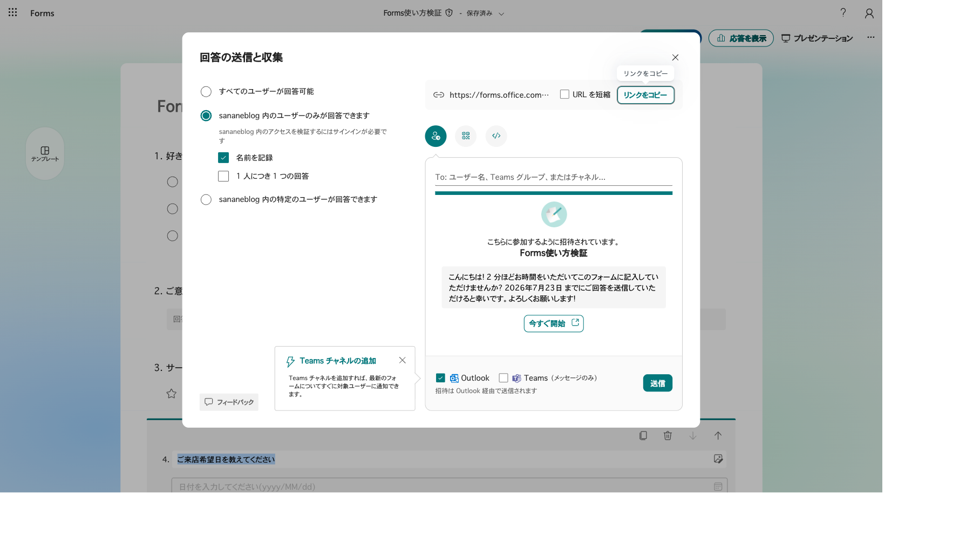This screenshot has width=980, height=547.
Task: Check the Teams message delivery checkbox
Action: (503, 378)
